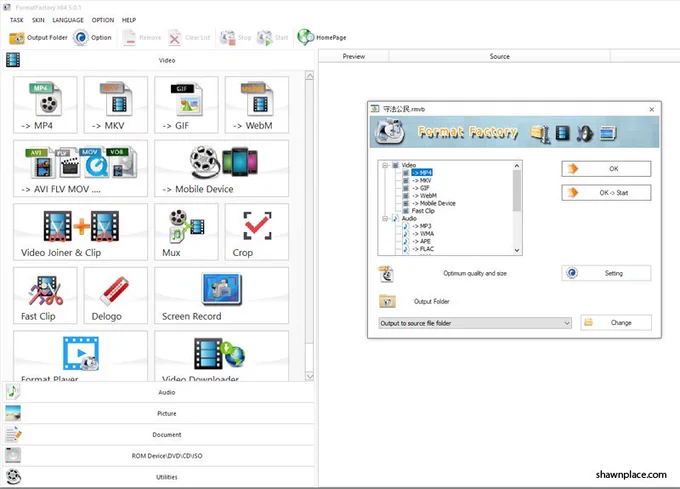Open the HomePage globe icon

[x=306, y=37]
